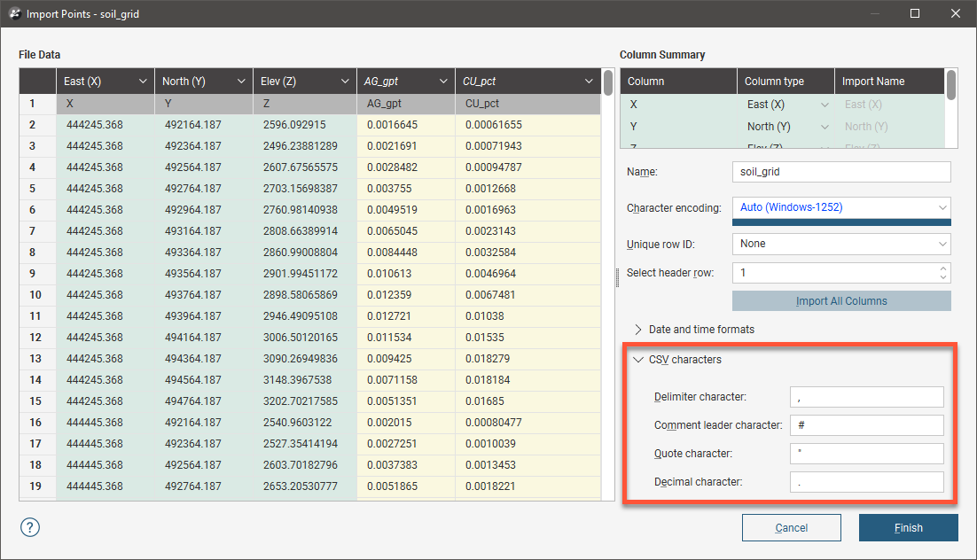Open the CU_pct column type dropdown
Screen dimensions: 977x560
point(588,82)
